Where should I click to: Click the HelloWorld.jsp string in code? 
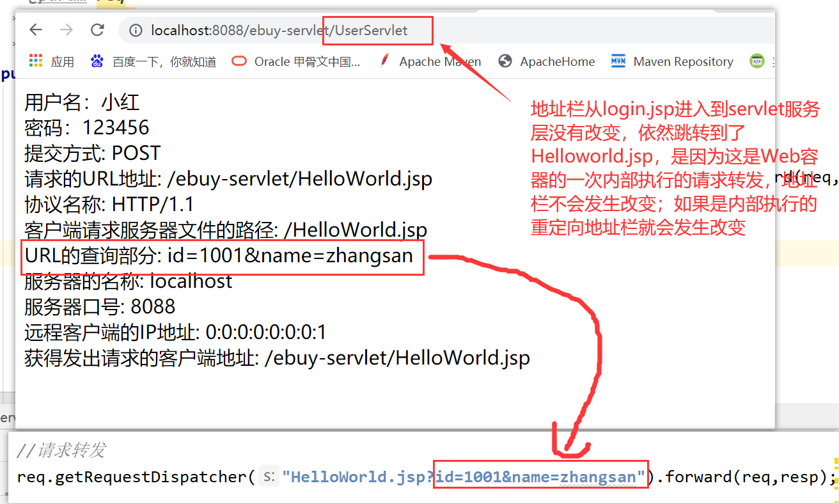pos(357,477)
